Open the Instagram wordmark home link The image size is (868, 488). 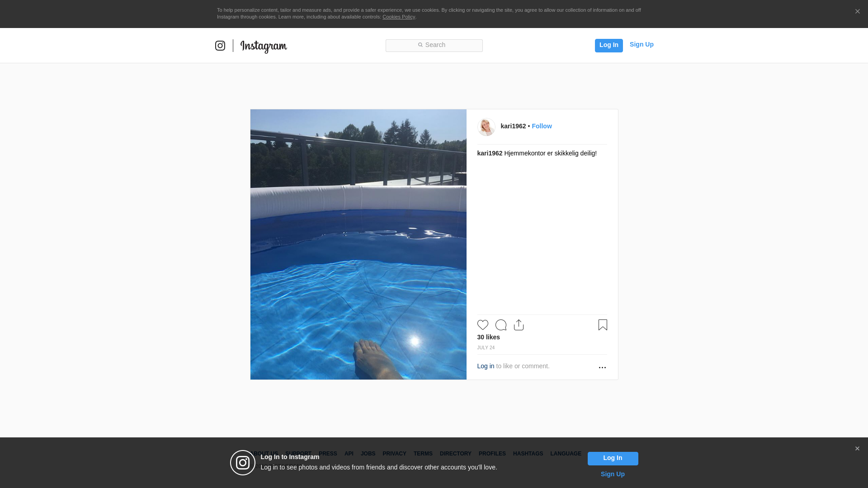(264, 47)
